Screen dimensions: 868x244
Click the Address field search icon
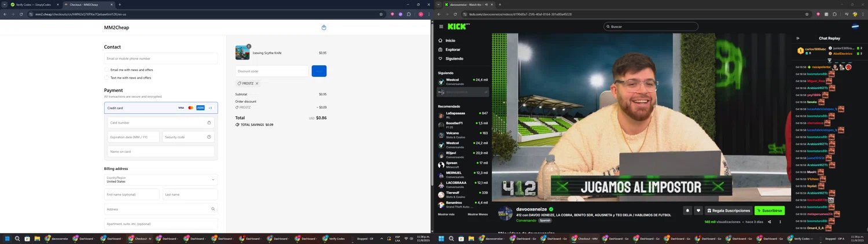213,209
